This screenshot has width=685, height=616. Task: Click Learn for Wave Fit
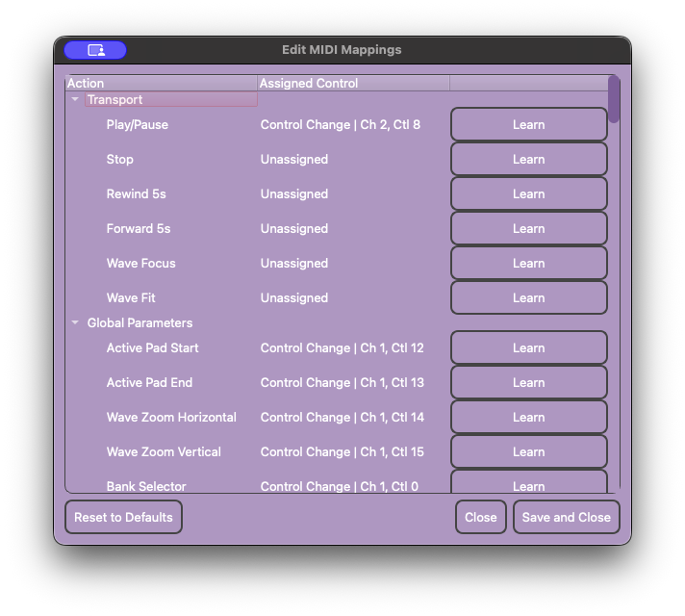pos(528,297)
